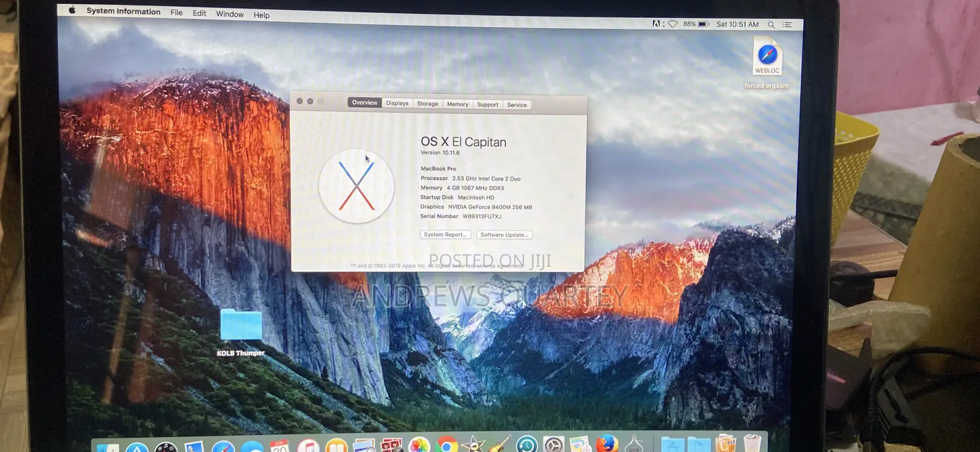Open Time Machine from the Dock
The image size is (980, 452).
point(526,445)
